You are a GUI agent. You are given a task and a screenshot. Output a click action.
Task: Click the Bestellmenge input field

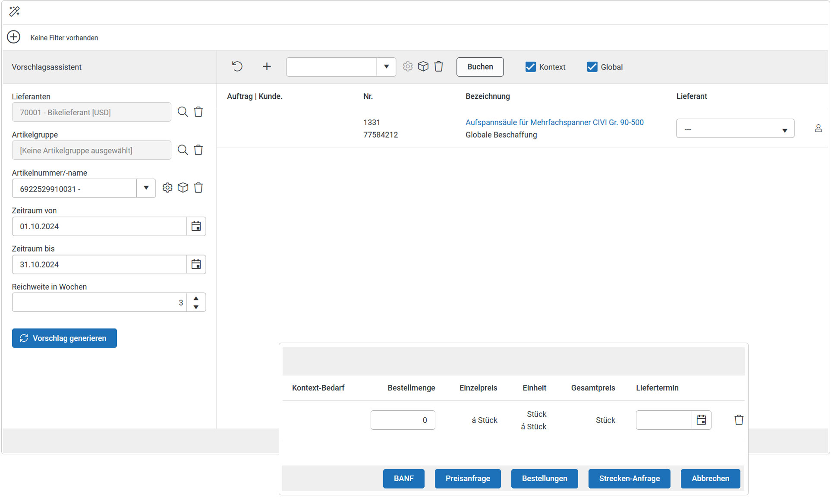[402, 420]
